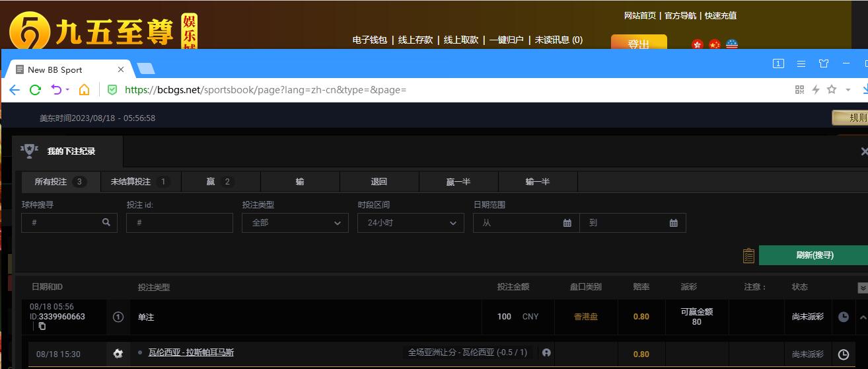Copy the bet ID 3339960663
This screenshot has width=868, height=369.
coord(42,326)
